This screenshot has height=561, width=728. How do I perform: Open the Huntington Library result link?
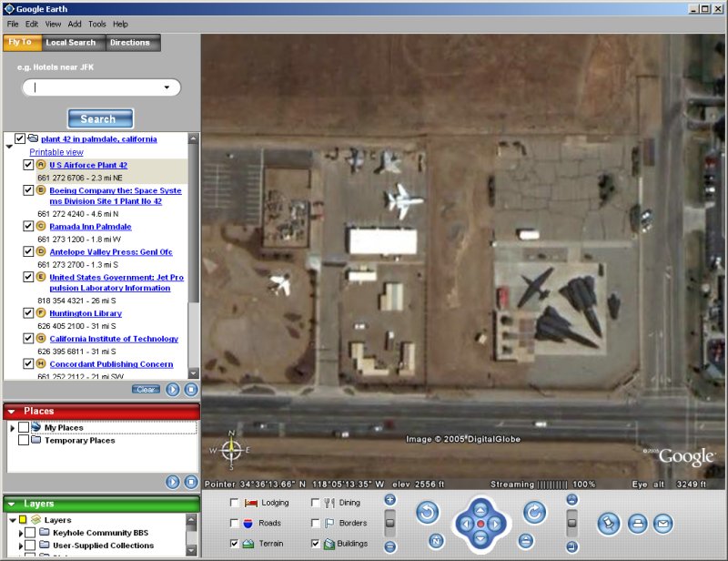pyautogui.click(x=86, y=313)
